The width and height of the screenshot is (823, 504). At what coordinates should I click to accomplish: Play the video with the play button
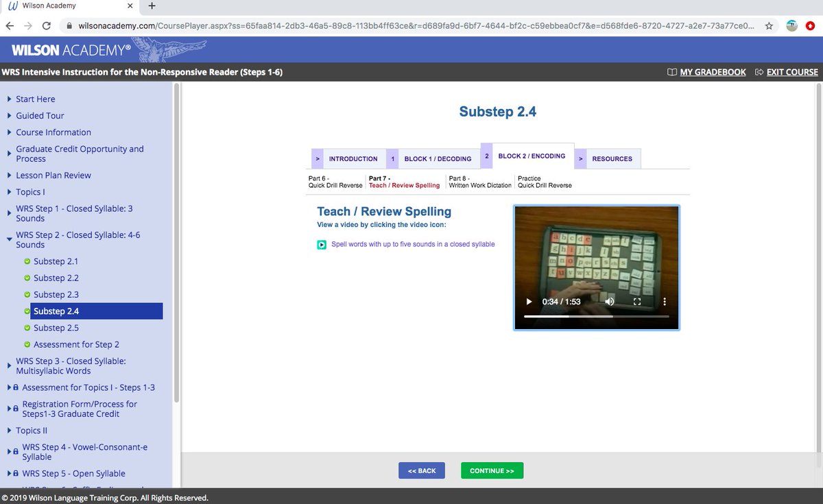(529, 302)
